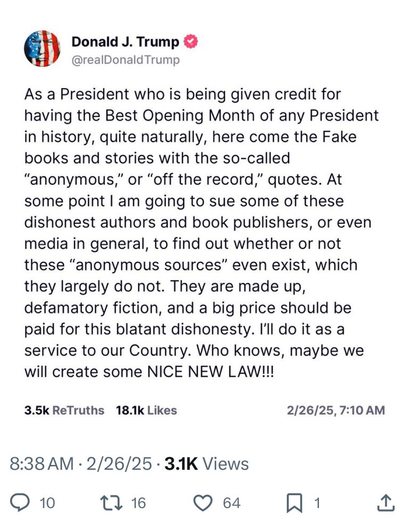Open the flag-painted profile avatar
Image resolution: width=409 pixels, height=532 pixels.
click(x=42, y=48)
